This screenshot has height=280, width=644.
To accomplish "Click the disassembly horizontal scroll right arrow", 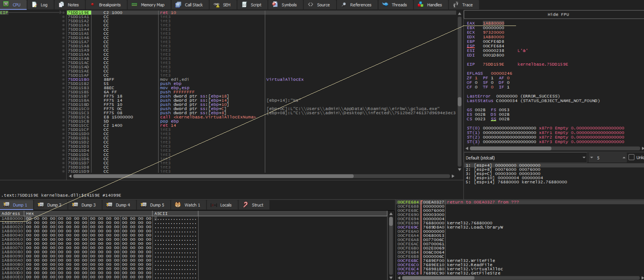I will (453, 176).
